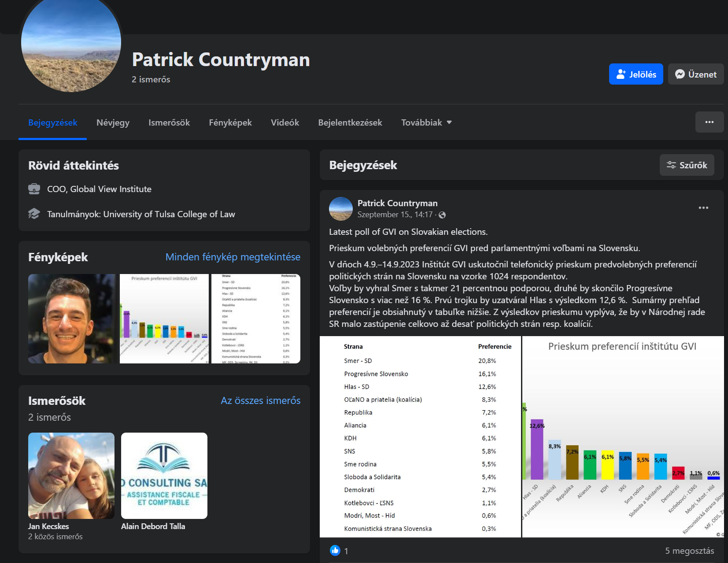Open Jan Kecskes friend profile picture
The height and width of the screenshot is (563, 728).
[71, 475]
